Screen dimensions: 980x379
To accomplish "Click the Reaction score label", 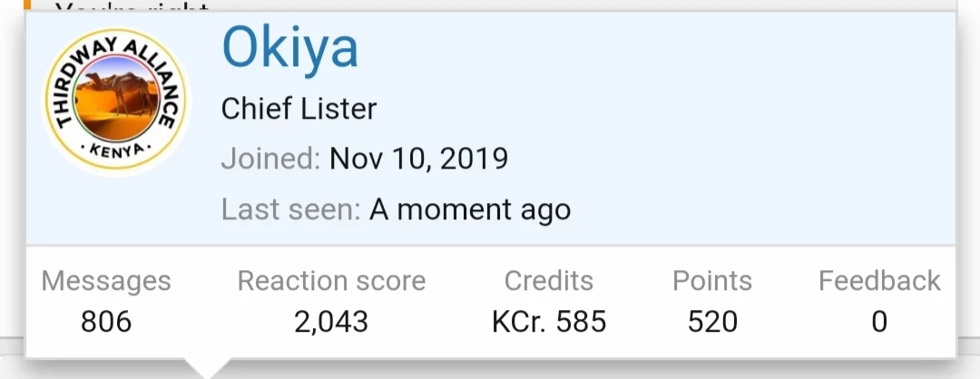I will pos(331,281).
